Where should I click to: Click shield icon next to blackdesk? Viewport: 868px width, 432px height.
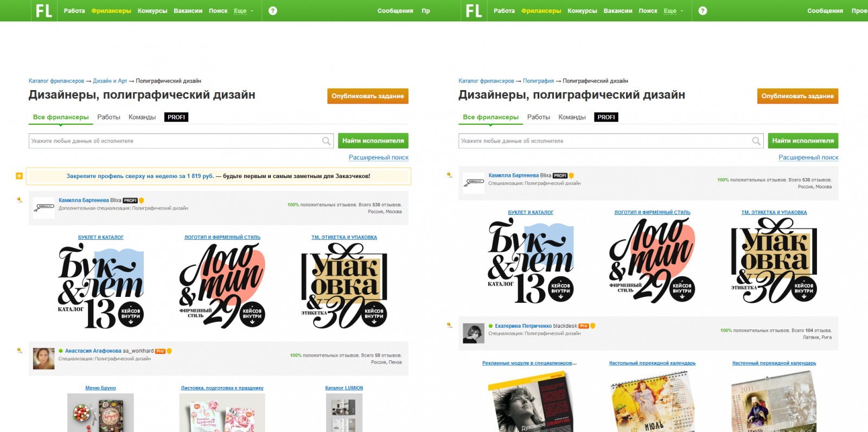593,326
